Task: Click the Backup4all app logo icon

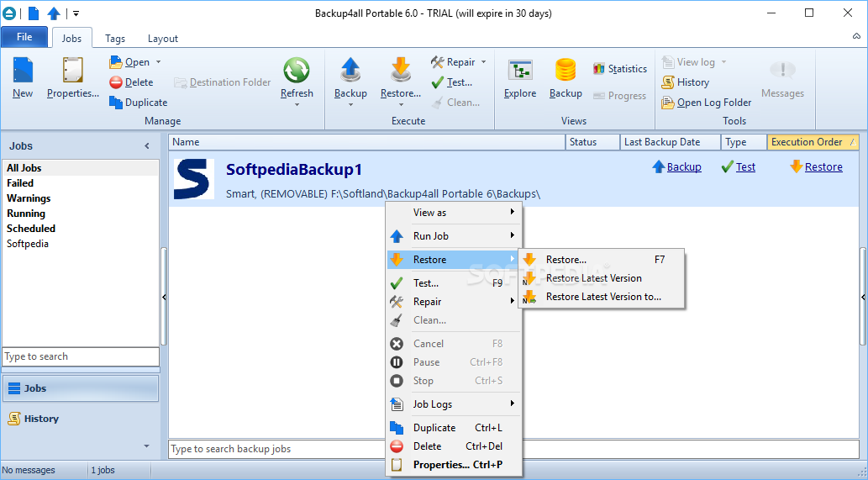Action: (x=9, y=13)
